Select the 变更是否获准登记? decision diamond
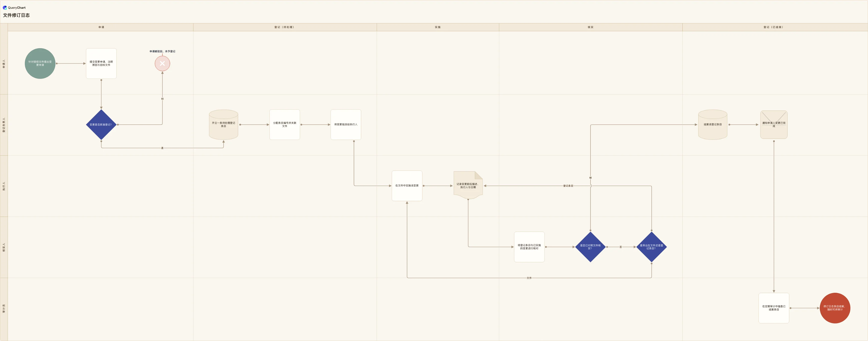 click(101, 125)
